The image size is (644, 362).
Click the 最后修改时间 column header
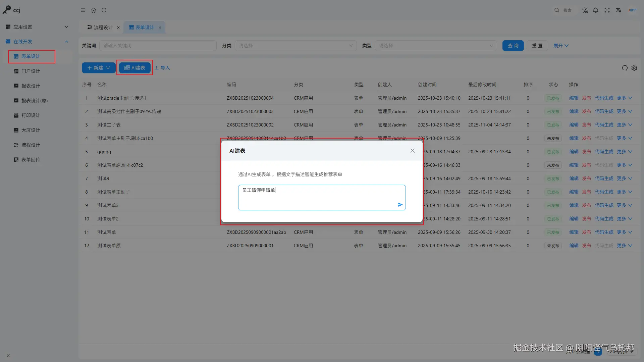482,85
